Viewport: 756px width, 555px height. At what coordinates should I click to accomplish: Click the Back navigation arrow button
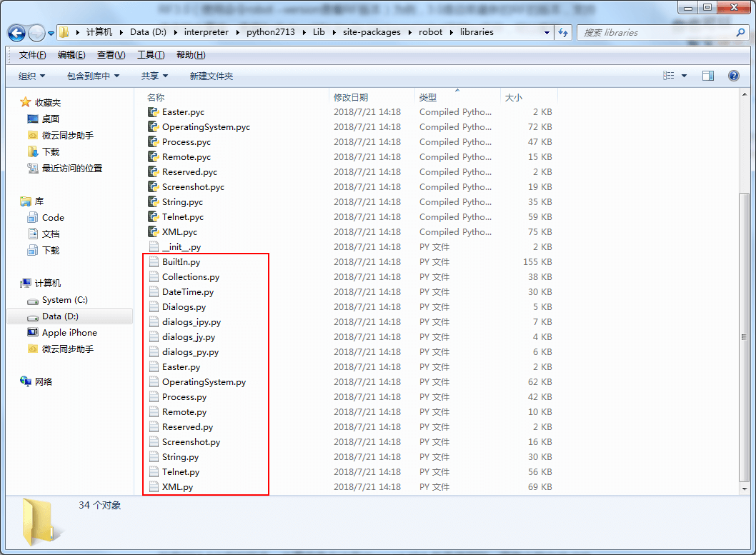17,33
